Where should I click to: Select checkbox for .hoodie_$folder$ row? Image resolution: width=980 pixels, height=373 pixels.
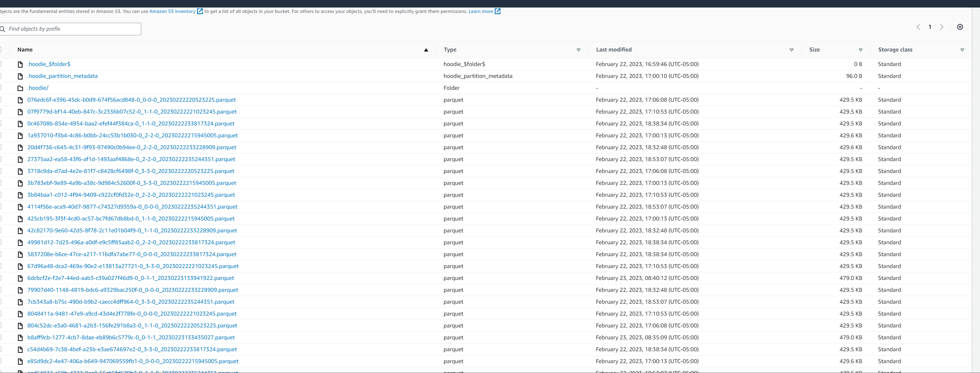(x=1, y=64)
